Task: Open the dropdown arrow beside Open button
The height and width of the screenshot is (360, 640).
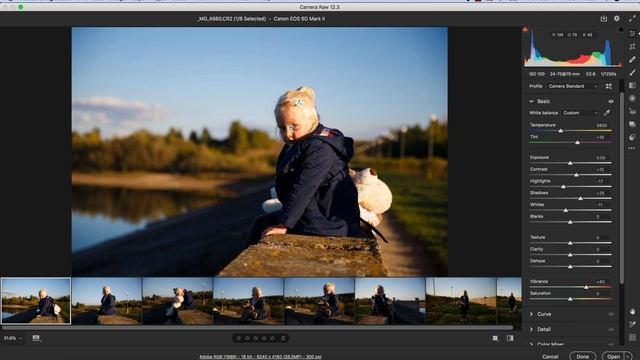Action: (x=629, y=356)
